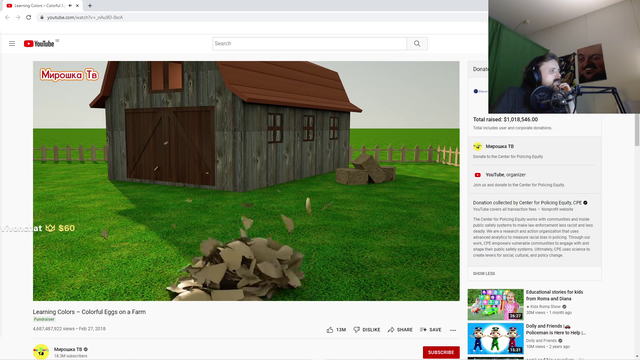640x360 pixels.
Task: Open Dolly and Friends channel name
Action: [x=541, y=340]
